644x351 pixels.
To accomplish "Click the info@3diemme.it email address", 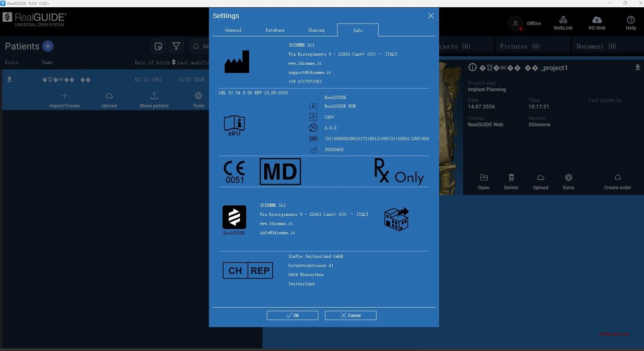I will [x=277, y=233].
